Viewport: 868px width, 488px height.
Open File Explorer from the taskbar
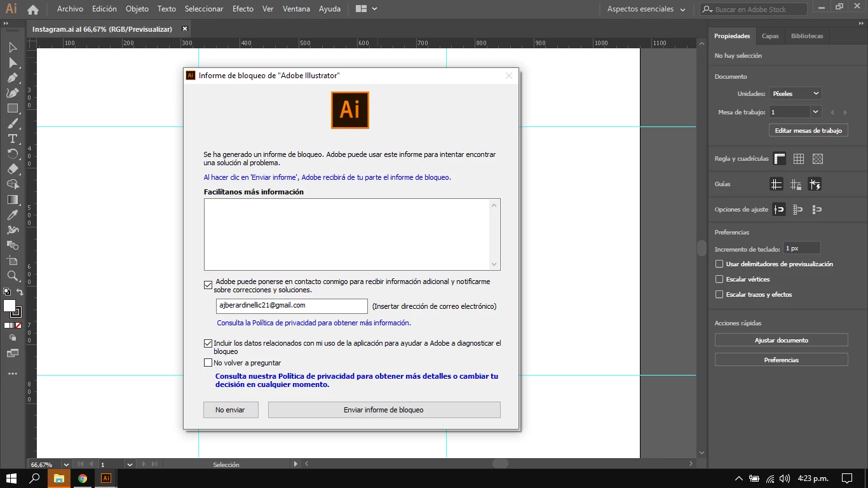58,478
